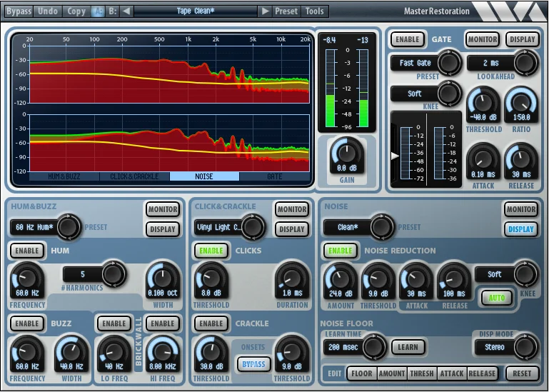The image size is (549, 392).
Task: Click the GATE Monitor button
Action: [483, 39]
